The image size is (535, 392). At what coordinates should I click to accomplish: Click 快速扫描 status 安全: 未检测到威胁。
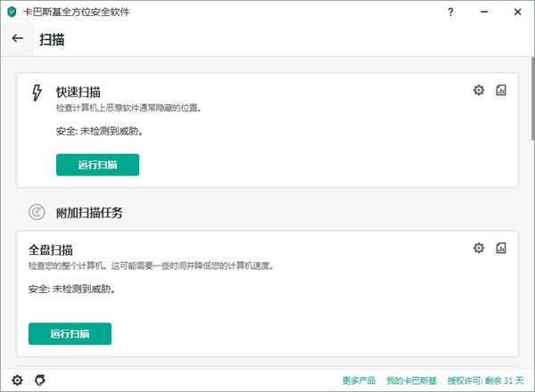click(x=99, y=131)
